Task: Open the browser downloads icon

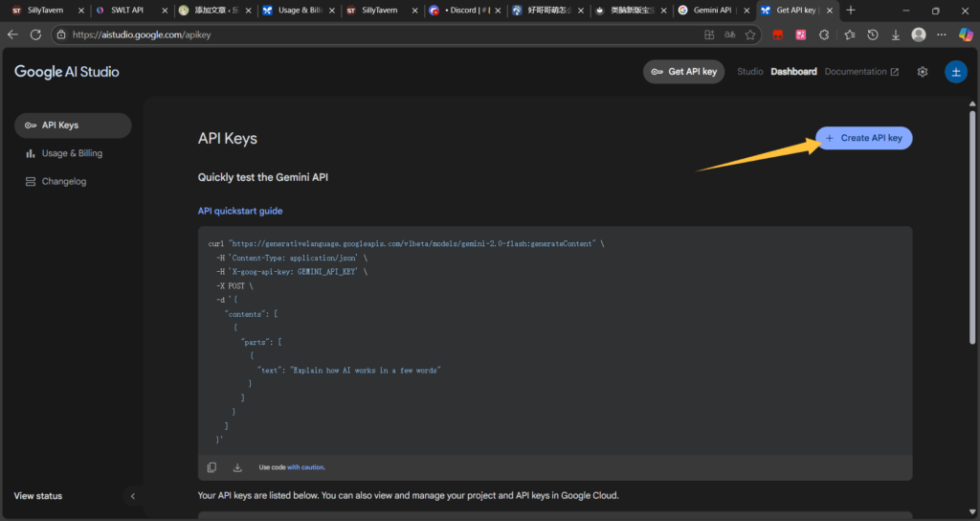Action: click(x=896, y=34)
